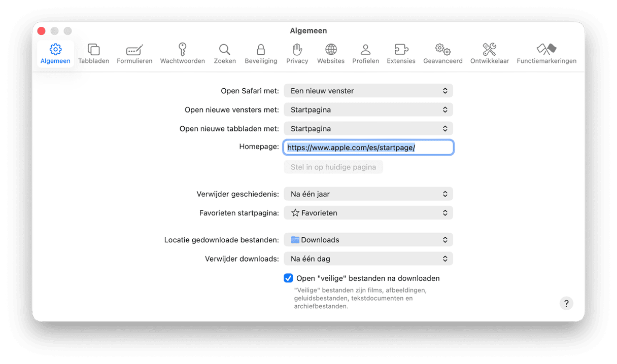Open the Websites globe pane
This screenshot has height=364, width=617.
pos(331,54)
